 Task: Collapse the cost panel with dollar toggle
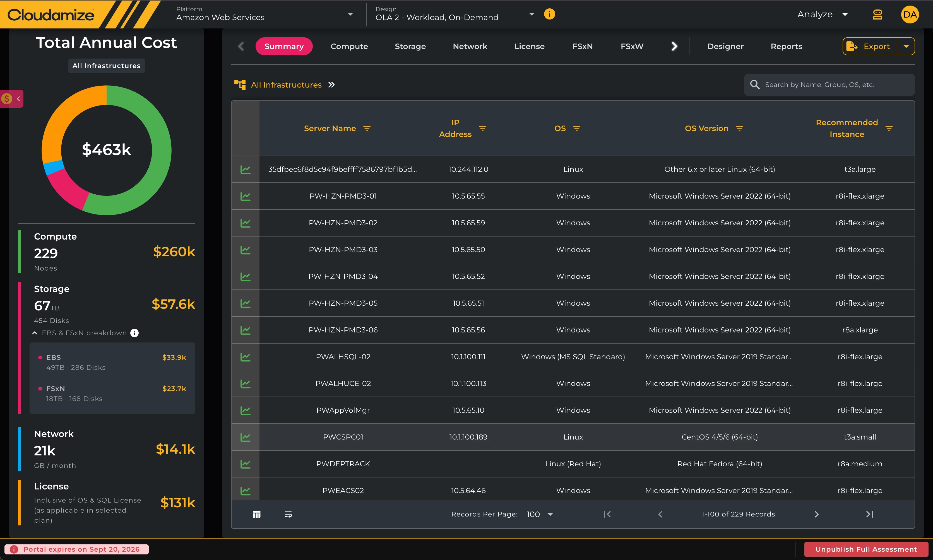(12, 98)
